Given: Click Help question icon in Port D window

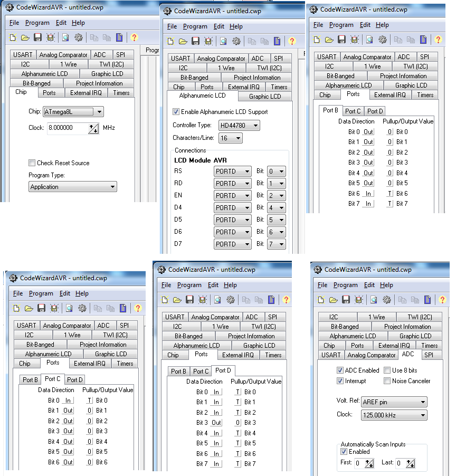Looking at the screenshot, I should pos(286,300).
